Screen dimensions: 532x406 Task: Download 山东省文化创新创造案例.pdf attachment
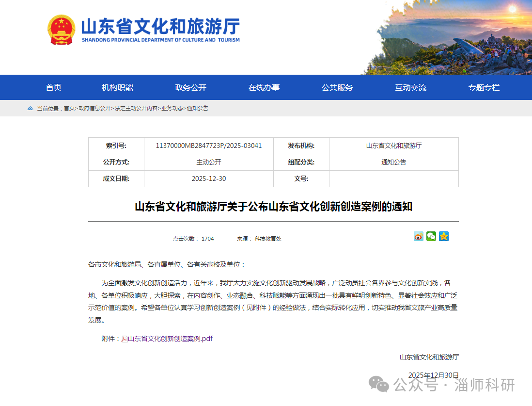tap(170, 339)
